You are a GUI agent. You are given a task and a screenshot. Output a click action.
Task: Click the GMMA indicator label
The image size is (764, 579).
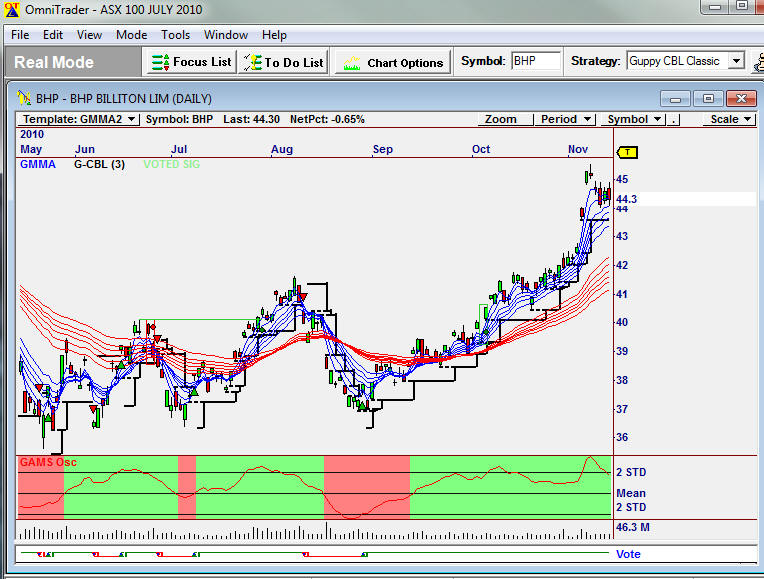(38, 164)
